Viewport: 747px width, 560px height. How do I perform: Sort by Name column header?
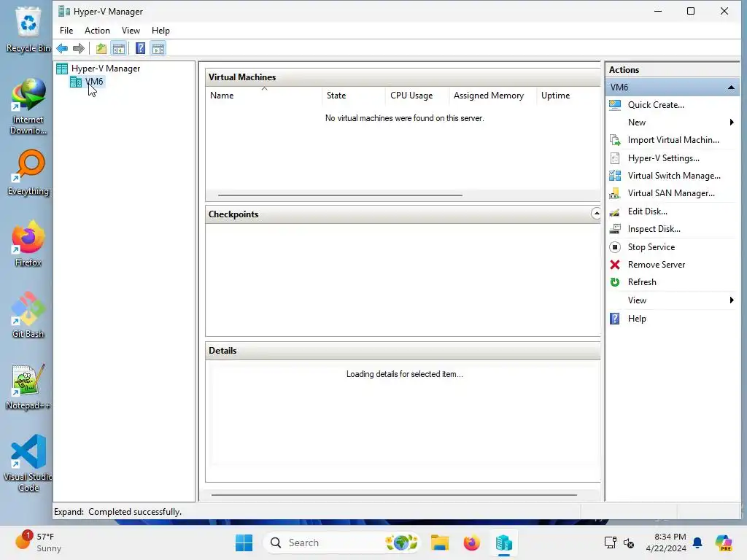coord(264,96)
